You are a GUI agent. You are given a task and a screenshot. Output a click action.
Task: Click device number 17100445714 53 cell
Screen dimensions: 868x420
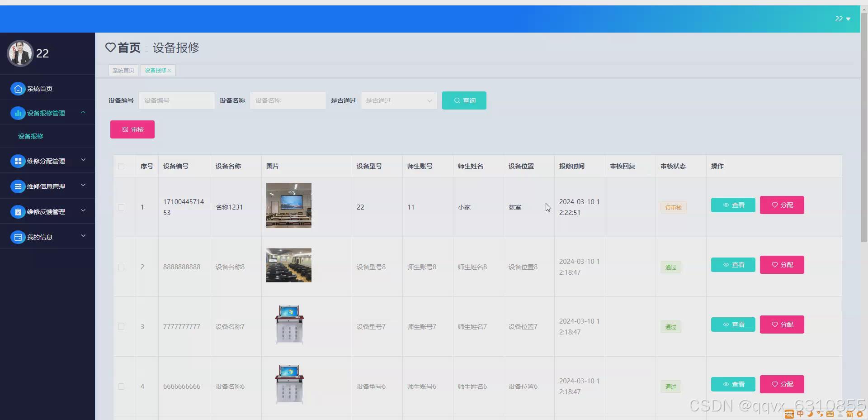[x=184, y=207]
